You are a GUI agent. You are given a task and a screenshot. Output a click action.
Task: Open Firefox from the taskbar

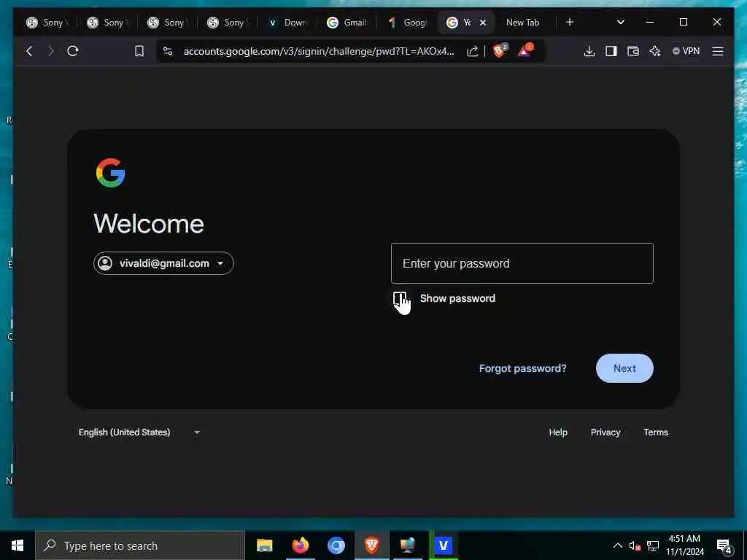(300, 545)
